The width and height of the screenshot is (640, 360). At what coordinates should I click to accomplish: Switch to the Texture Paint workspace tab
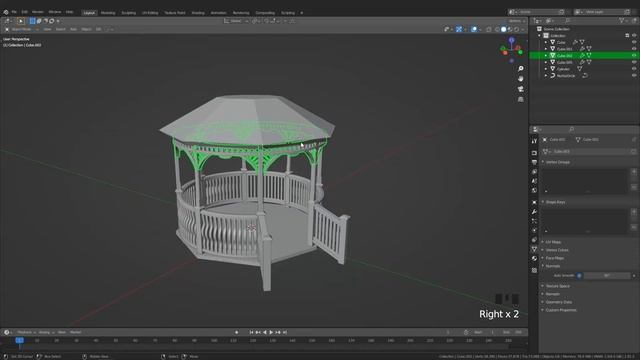coord(175,13)
